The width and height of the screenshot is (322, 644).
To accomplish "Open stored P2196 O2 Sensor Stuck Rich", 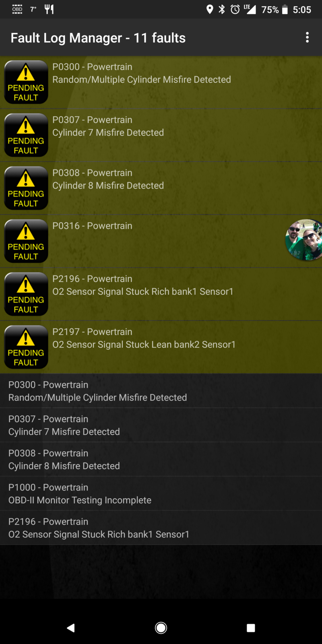I will [x=161, y=528].
